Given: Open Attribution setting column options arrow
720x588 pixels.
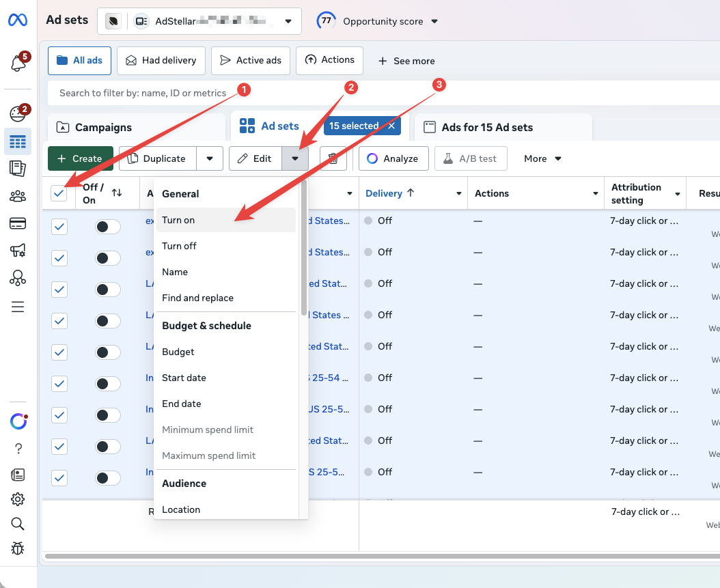Looking at the screenshot, I should tap(677, 194).
